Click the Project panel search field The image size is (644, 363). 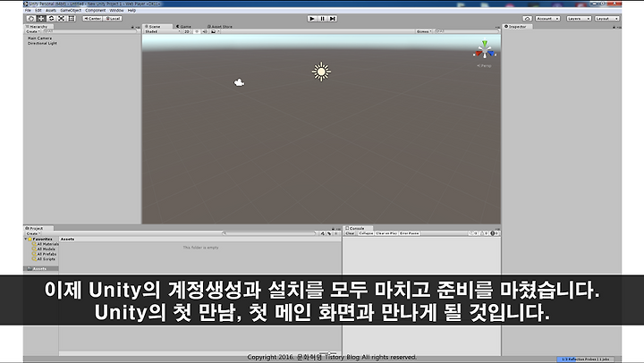(x=269, y=233)
